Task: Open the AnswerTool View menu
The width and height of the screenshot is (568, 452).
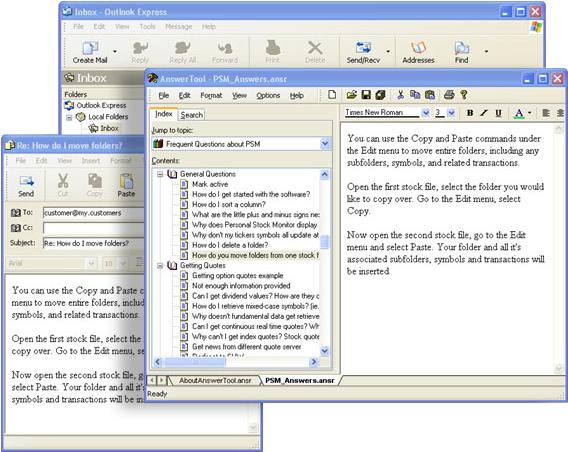Action: pos(239,95)
